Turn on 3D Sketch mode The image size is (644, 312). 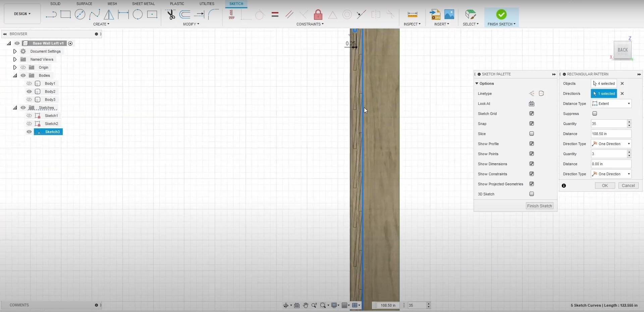[532, 194]
